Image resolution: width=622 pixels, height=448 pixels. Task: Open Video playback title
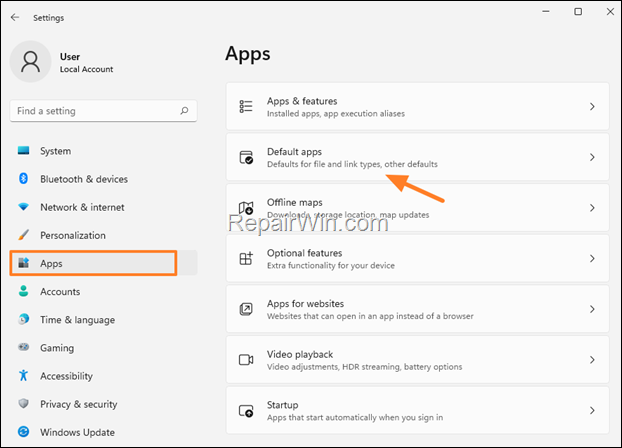300,354
